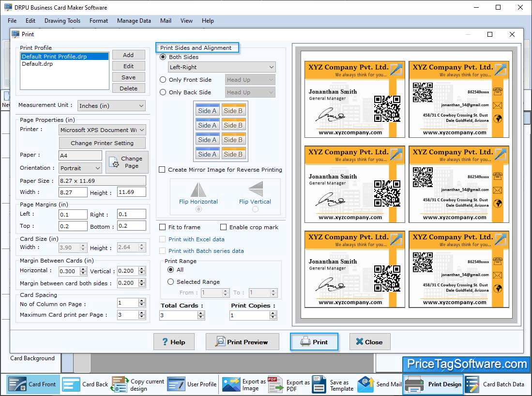Image resolution: width=532 pixels, height=396 pixels.
Task: Click the Print Design printer icon
Action: [414, 384]
